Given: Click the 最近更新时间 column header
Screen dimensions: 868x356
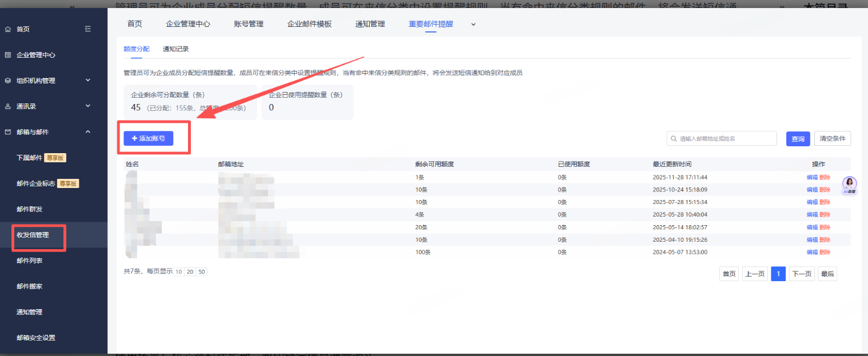Looking at the screenshot, I should 672,165.
